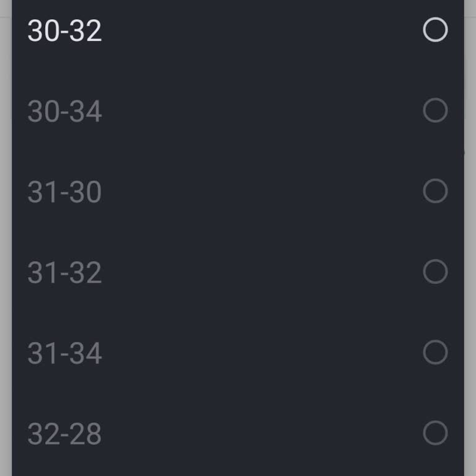Image resolution: width=476 pixels, height=476 pixels.
Task: Tap the 31-30 size label text
Action: [64, 192]
